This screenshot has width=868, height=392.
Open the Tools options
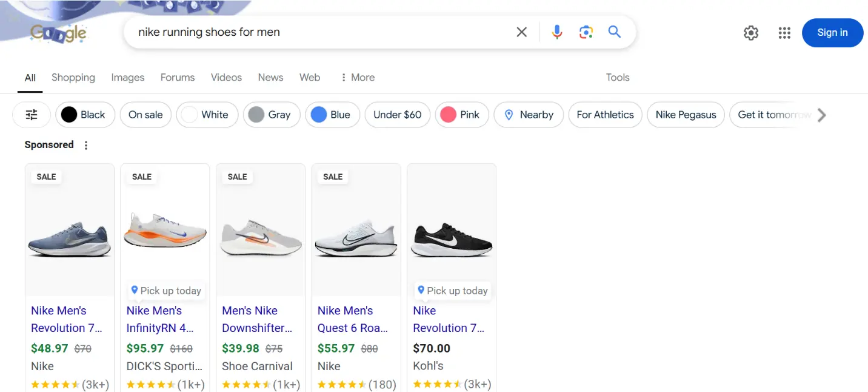tap(618, 78)
